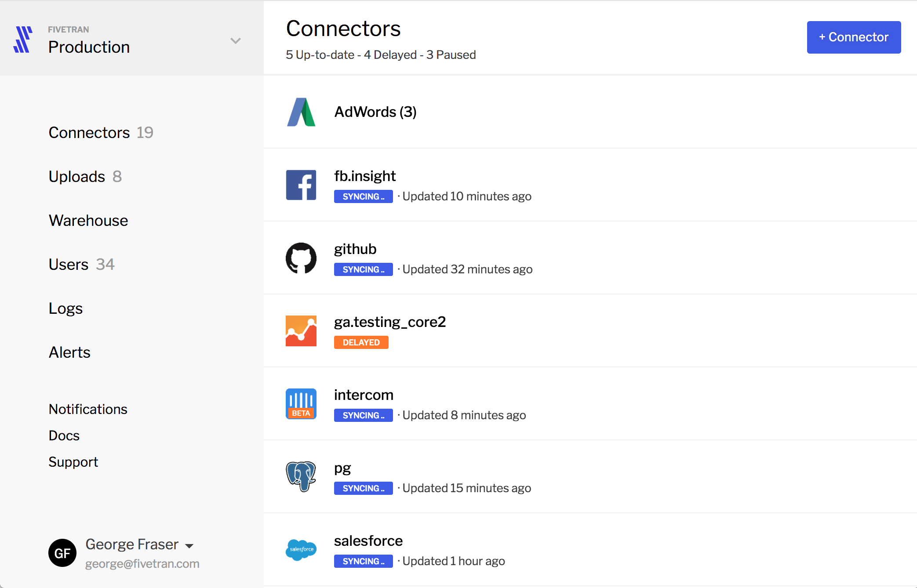Select the Logs menu item
Image resolution: width=917 pixels, height=588 pixels.
[x=65, y=308]
